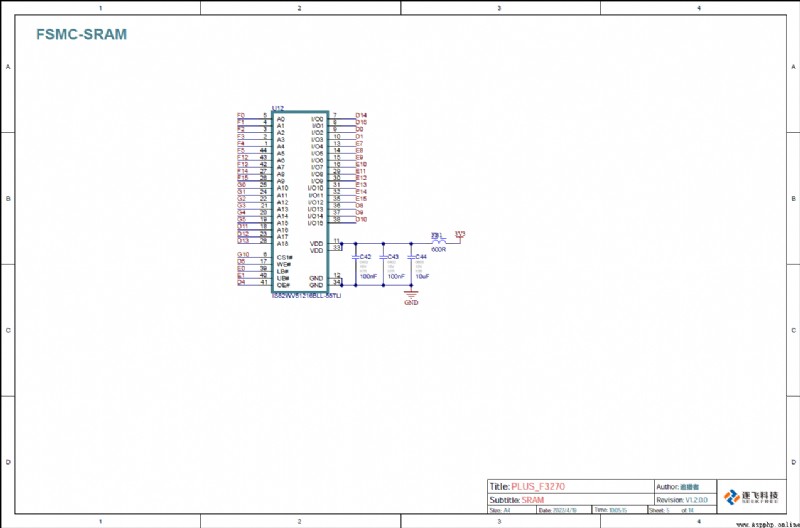Click the D8 net label

tap(359, 206)
